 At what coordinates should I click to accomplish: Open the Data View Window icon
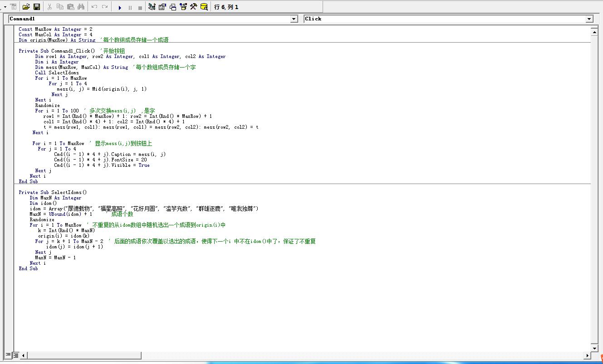tap(204, 7)
